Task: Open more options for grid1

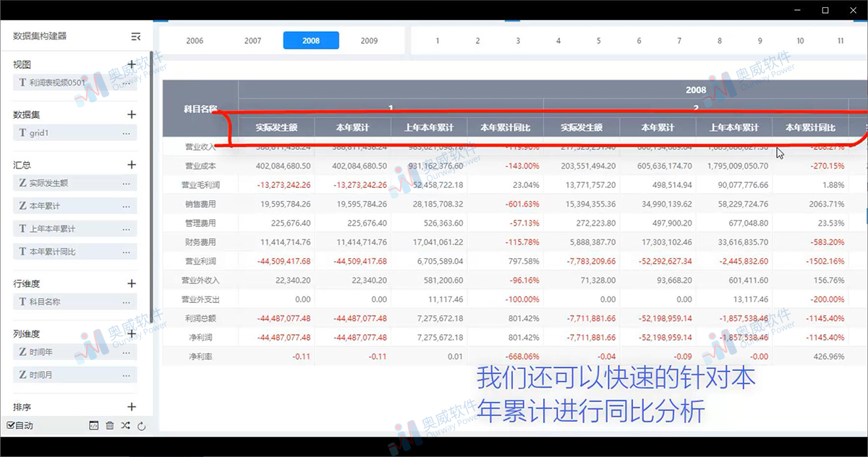Action: 127,133
